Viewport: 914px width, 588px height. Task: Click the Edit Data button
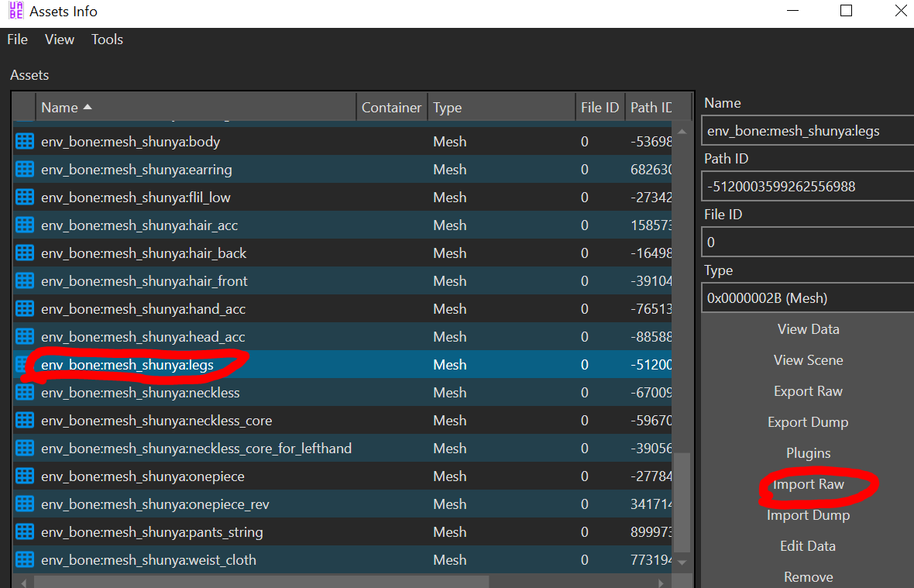(808, 546)
